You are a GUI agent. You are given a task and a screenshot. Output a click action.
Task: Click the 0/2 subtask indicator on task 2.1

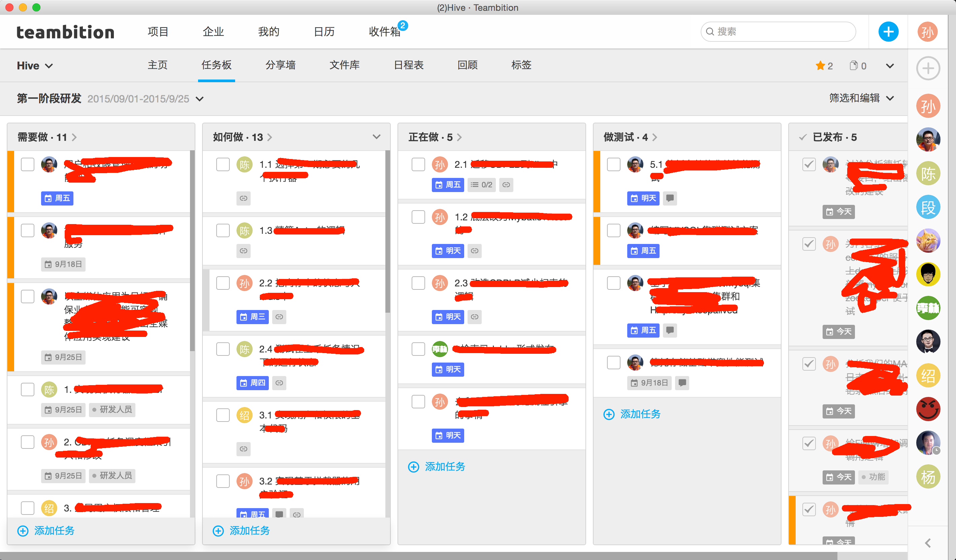coord(482,185)
